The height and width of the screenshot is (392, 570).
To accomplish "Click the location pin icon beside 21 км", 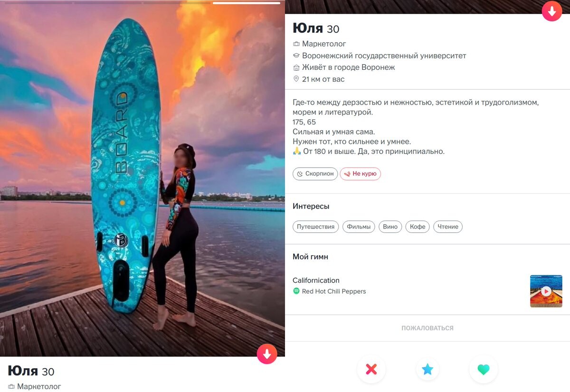I will 296,79.
